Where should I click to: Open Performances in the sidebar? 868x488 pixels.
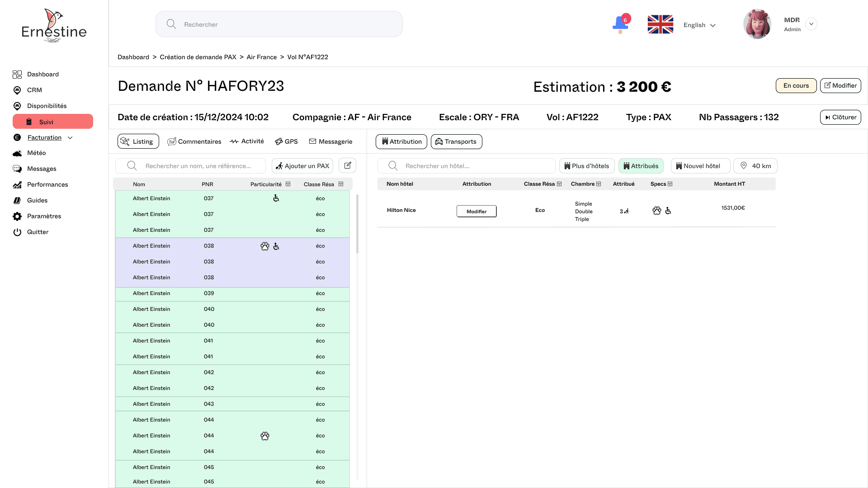(47, 185)
